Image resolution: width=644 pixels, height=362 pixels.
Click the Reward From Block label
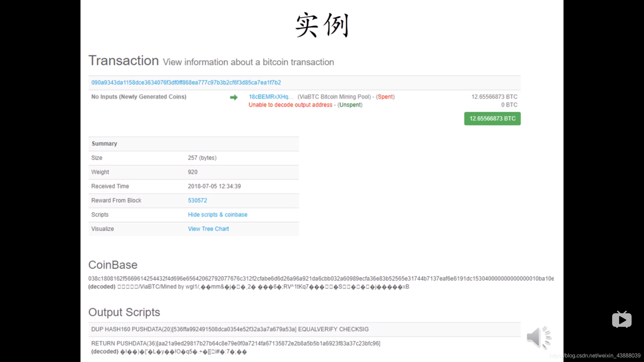[116, 200]
